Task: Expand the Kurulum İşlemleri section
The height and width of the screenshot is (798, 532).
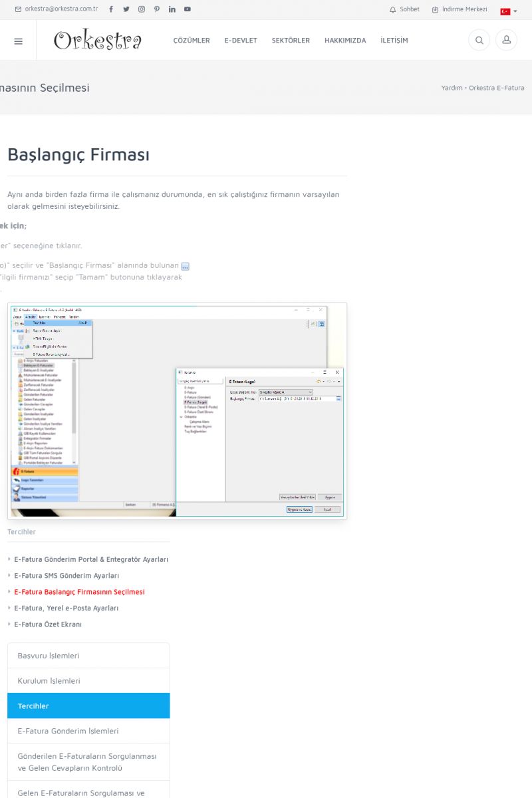Action: coord(88,681)
